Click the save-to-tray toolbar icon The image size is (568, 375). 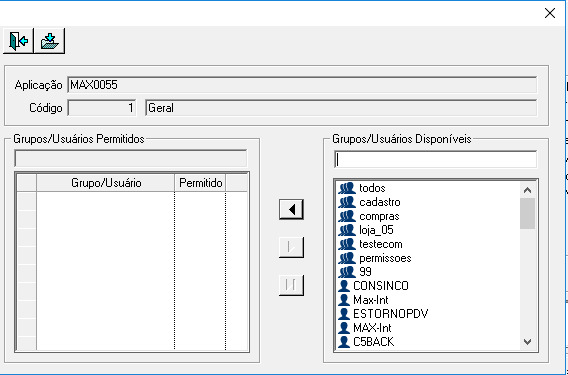click(x=49, y=41)
